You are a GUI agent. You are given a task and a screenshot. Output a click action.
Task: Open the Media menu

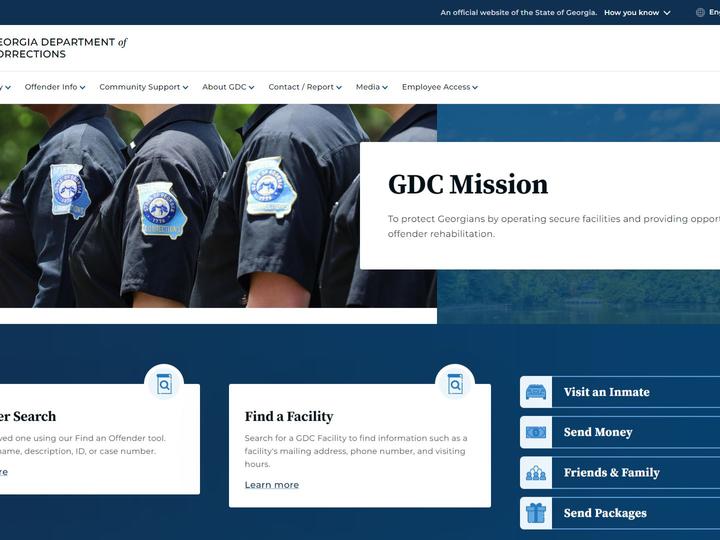pos(371,87)
